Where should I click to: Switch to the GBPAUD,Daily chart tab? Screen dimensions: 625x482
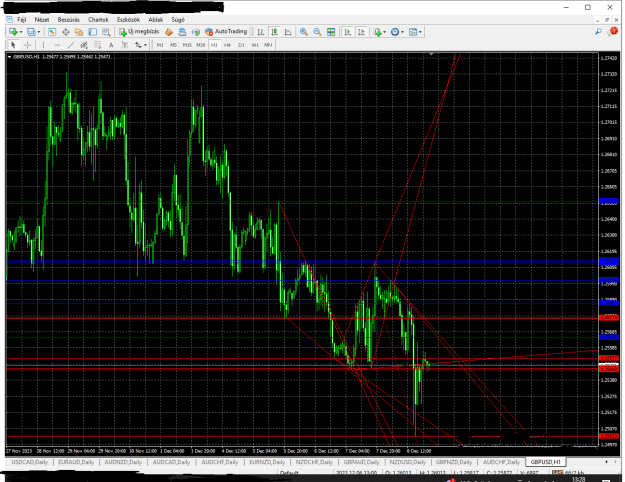362,462
